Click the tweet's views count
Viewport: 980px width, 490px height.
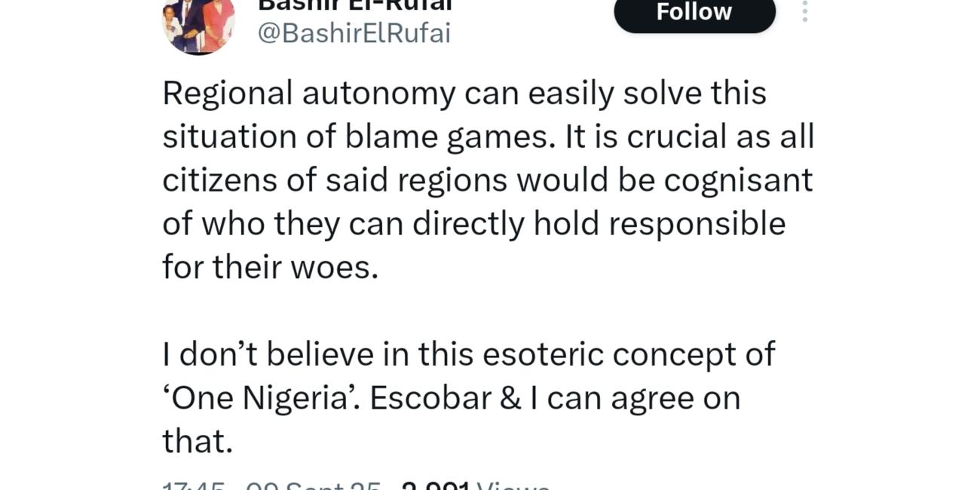point(475,485)
